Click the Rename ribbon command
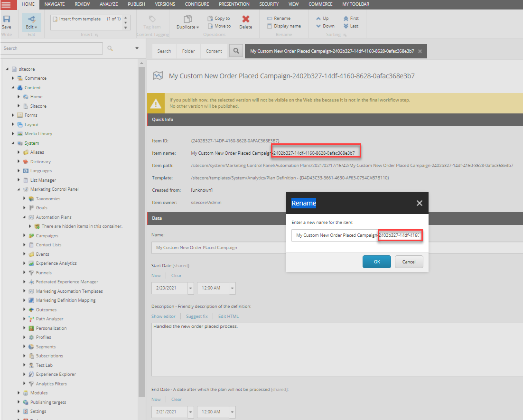This screenshot has height=420, width=523. 279,19
